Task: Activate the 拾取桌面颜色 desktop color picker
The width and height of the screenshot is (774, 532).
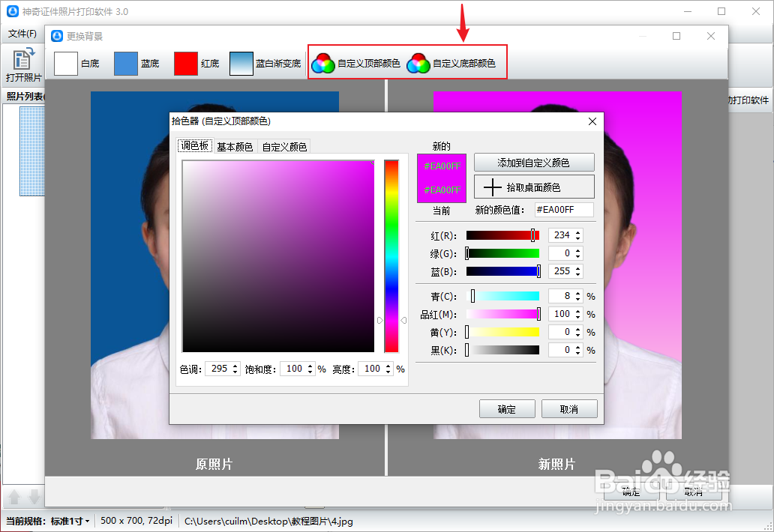Action: (533, 186)
